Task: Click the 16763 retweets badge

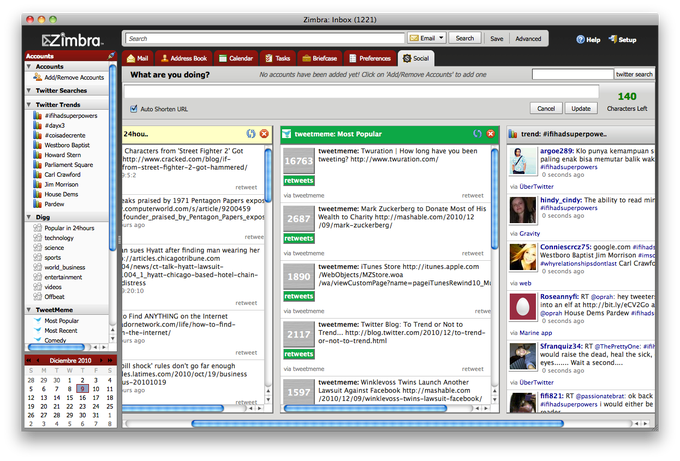Action: pyautogui.click(x=299, y=167)
